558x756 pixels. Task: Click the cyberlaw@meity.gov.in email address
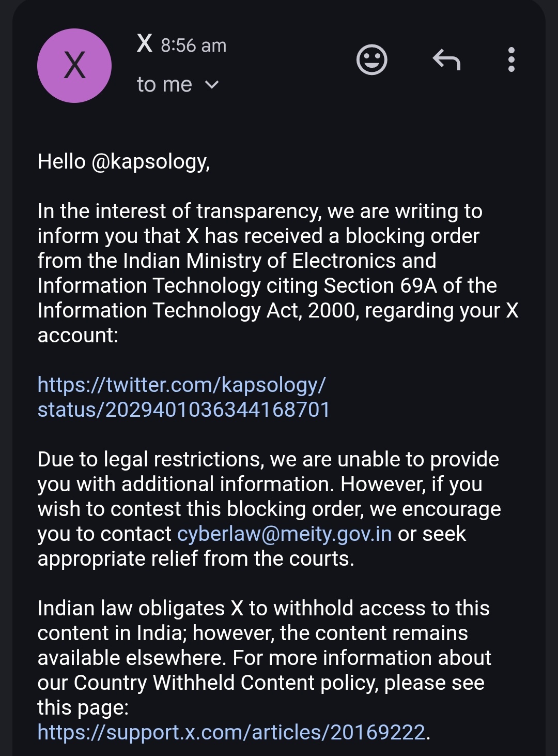[x=284, y=534]
